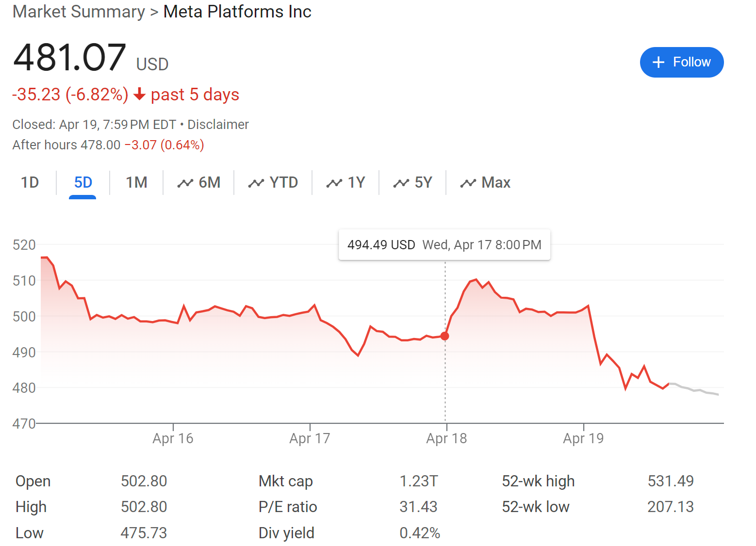Go back to Market Summary
Screen dimensions: 756x546
tap(79, 12)
